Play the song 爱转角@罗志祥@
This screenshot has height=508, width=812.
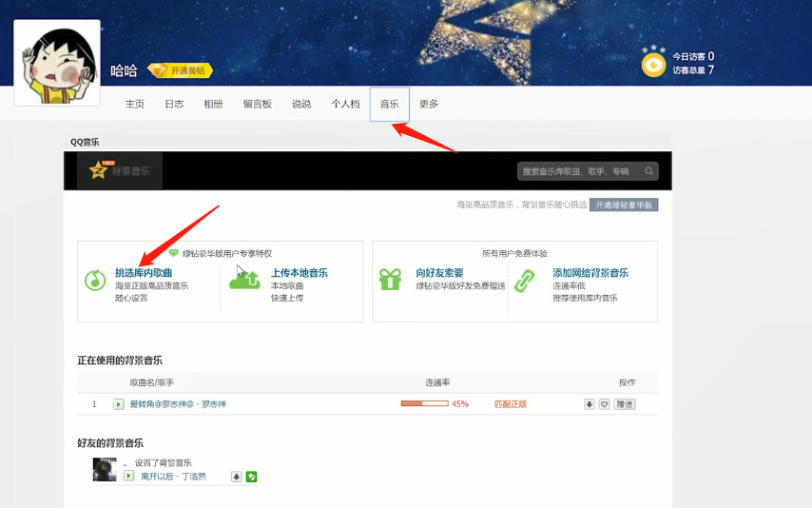119,404
